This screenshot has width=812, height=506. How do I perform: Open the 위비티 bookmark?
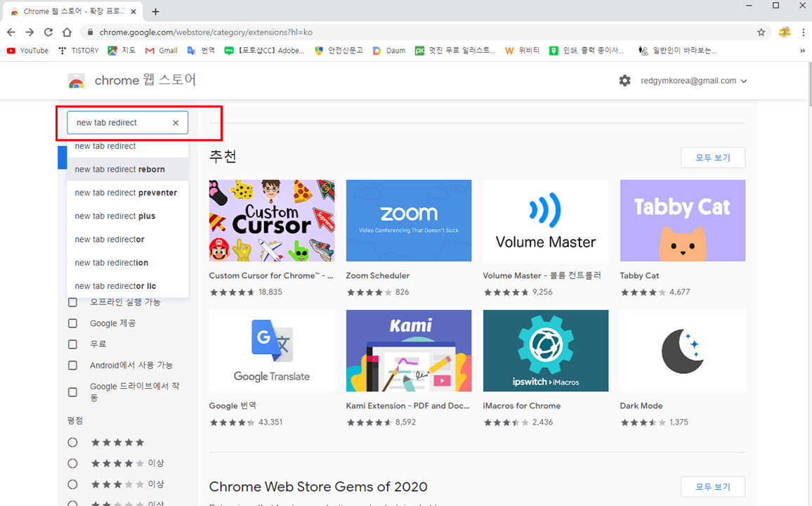522,50
